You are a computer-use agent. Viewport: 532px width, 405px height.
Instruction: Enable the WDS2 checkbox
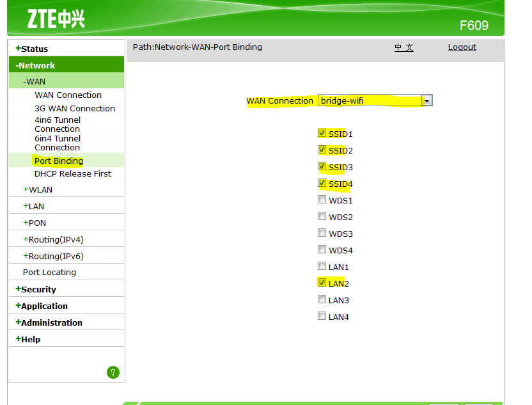(x=322, y=216)
